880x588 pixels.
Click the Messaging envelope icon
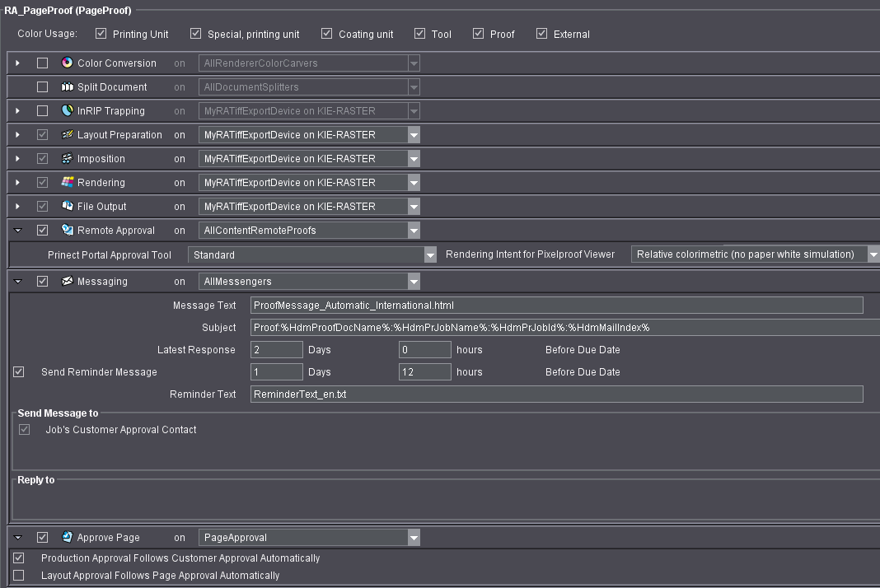click(65, 281)
